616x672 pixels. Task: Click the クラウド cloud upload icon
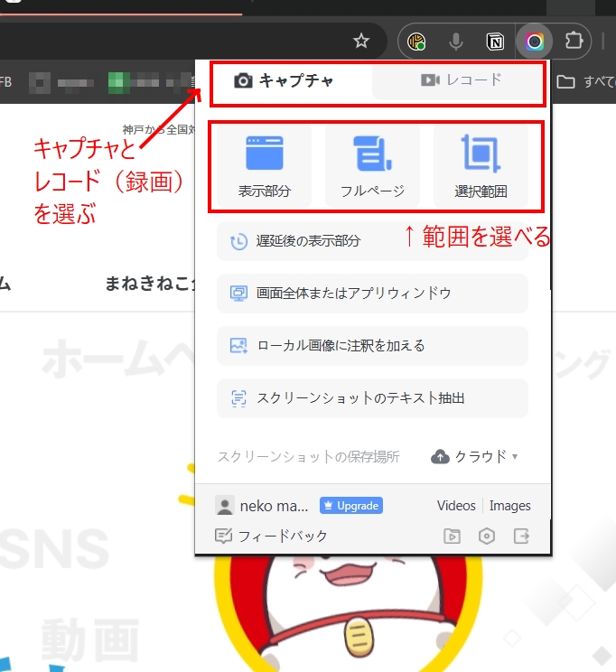pyautogui.click(x=440, y=456)
